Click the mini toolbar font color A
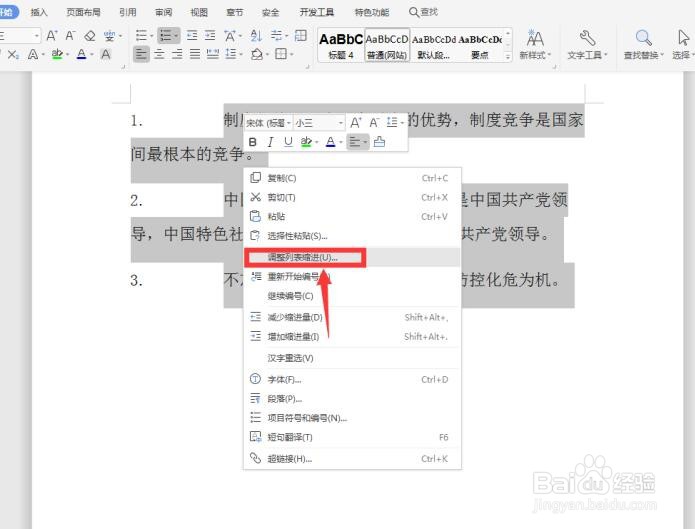695x529 pixels. [330, 142]
